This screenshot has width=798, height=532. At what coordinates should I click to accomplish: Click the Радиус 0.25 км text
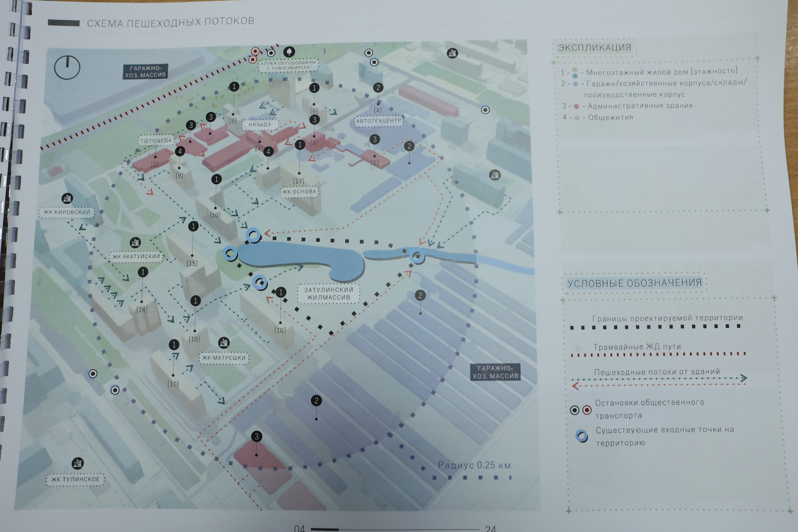tap(474, 465)
